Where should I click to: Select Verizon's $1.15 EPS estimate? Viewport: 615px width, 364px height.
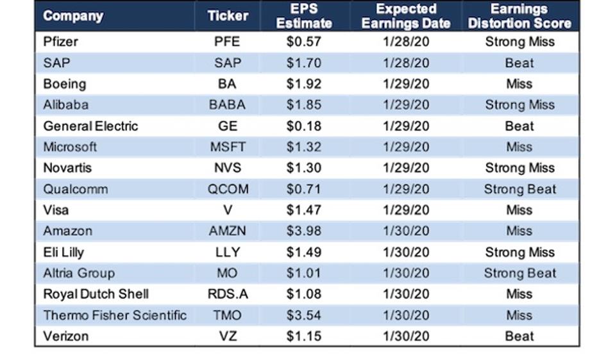(x=304, y=336)
